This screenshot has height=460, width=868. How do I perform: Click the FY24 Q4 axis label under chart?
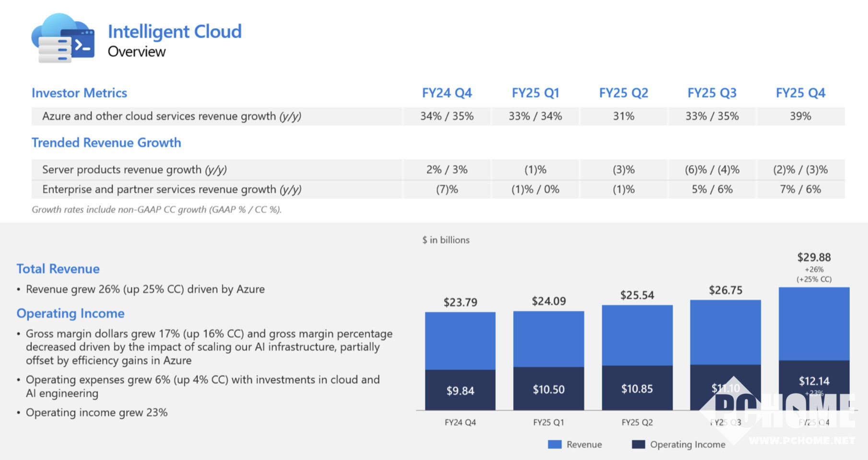pyautogui.click(x=460, y=423)
